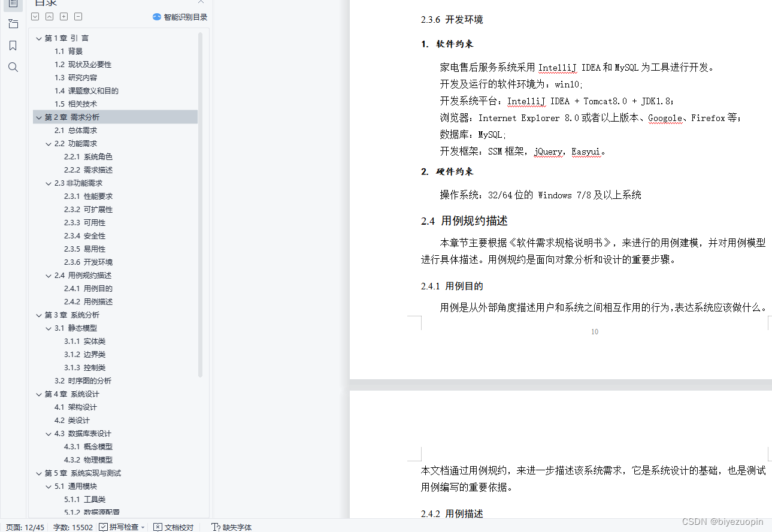Click the plus button to expand outline levels

[63, 16]
